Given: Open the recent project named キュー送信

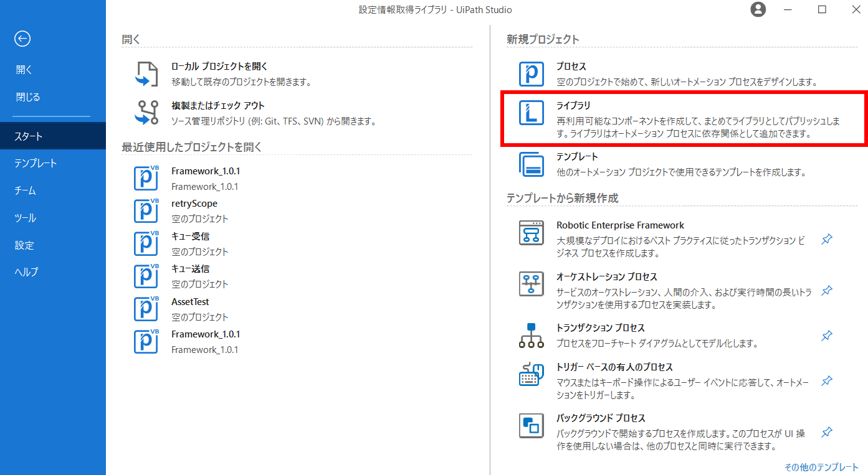Looking at the screenshot, I should [x=191, y=269].
